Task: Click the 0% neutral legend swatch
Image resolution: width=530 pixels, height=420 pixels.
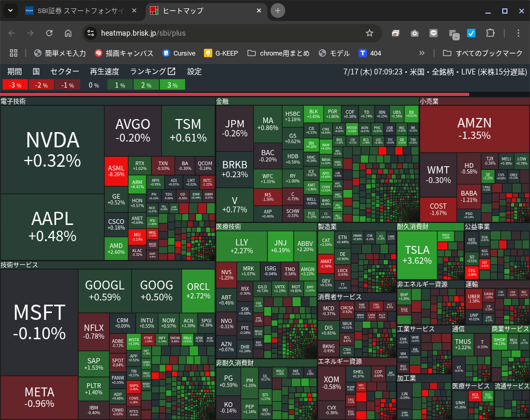Action: tap(94, 85)
